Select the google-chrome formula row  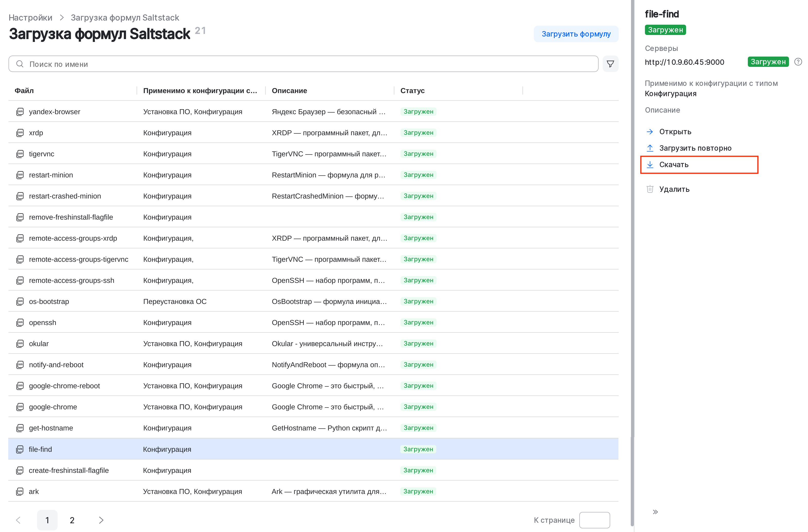point(204,407)
